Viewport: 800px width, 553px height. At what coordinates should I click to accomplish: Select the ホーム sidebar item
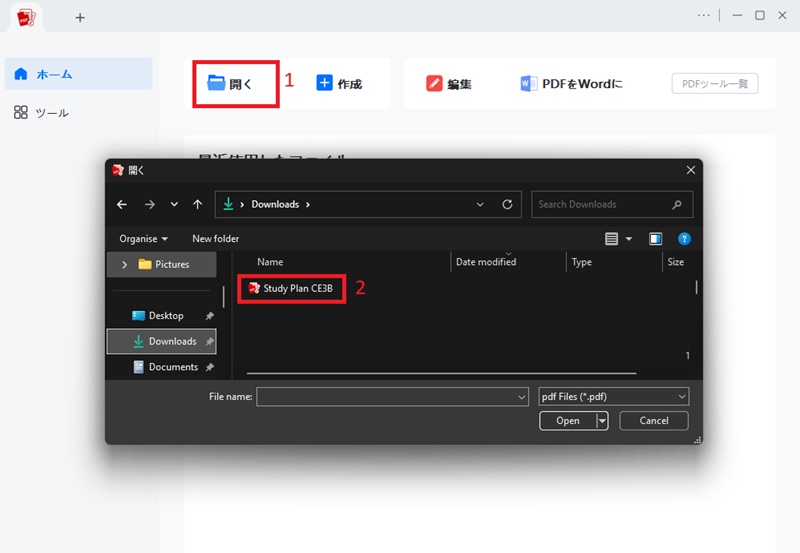pos(78,74)
